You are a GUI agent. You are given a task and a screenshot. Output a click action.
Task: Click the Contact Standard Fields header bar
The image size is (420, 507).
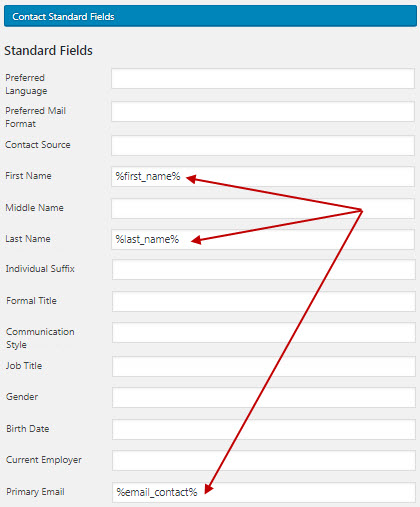click(210, 16)
